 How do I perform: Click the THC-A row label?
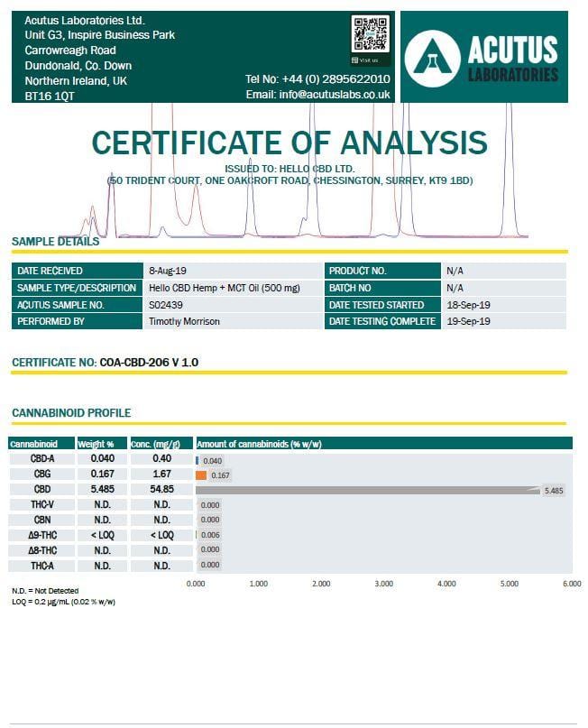(x=42, y=566)
